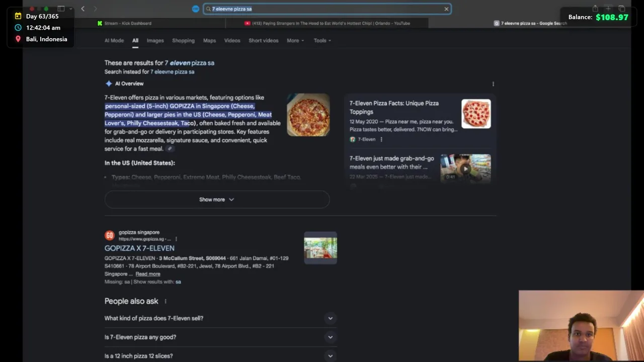Search instead for 7 eleevne pizza sa
644x362 pixels.
coord(172,72)
